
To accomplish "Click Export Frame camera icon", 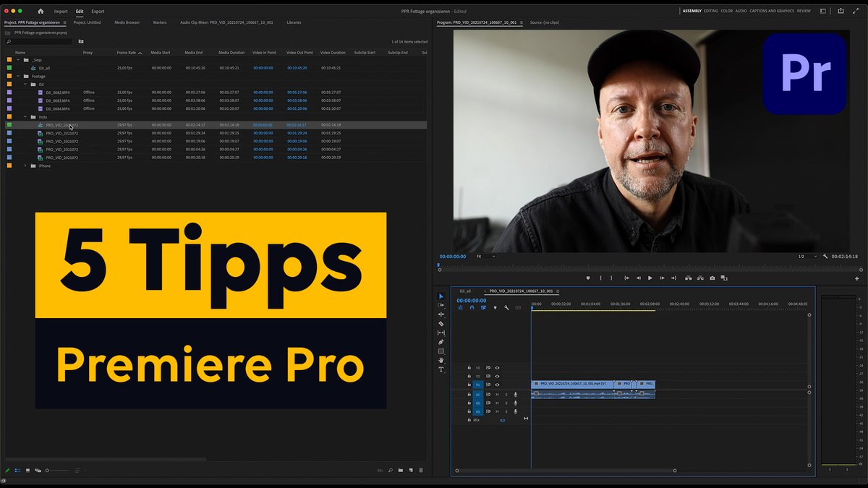I will [x=712, y=278].
